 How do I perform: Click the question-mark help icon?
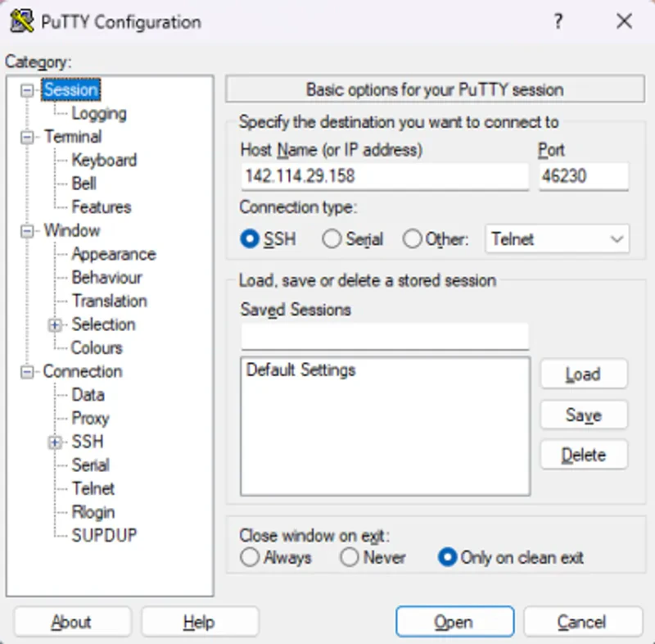click(558, 22)
